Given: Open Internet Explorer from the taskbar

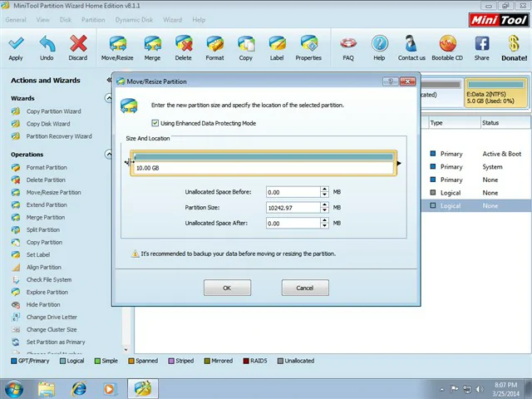Looking at the screenshot, I should click(x=78, y=388).
